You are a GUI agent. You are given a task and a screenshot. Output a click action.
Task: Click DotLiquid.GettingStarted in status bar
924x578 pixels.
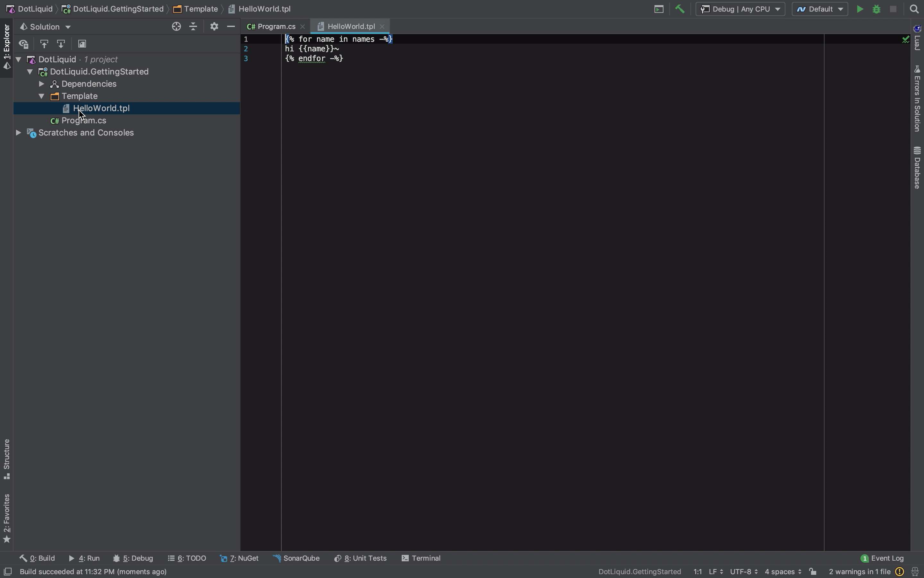coord(639,572)
